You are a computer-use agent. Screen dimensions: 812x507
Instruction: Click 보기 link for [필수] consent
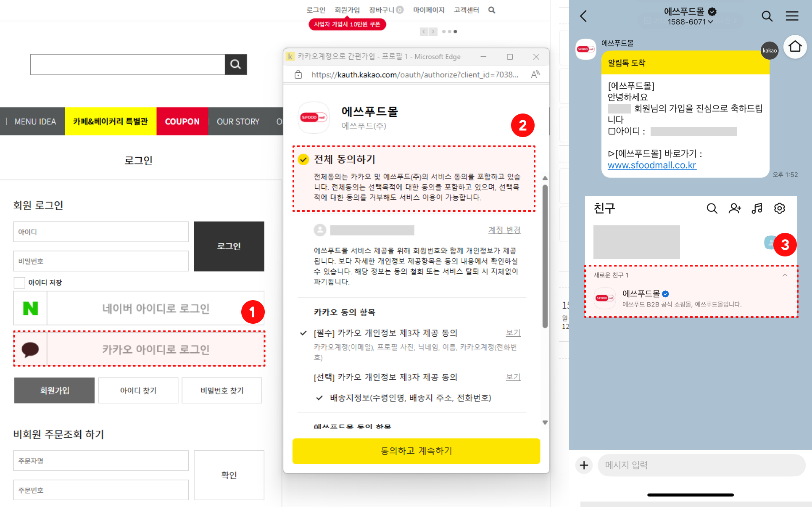point(513,333)
